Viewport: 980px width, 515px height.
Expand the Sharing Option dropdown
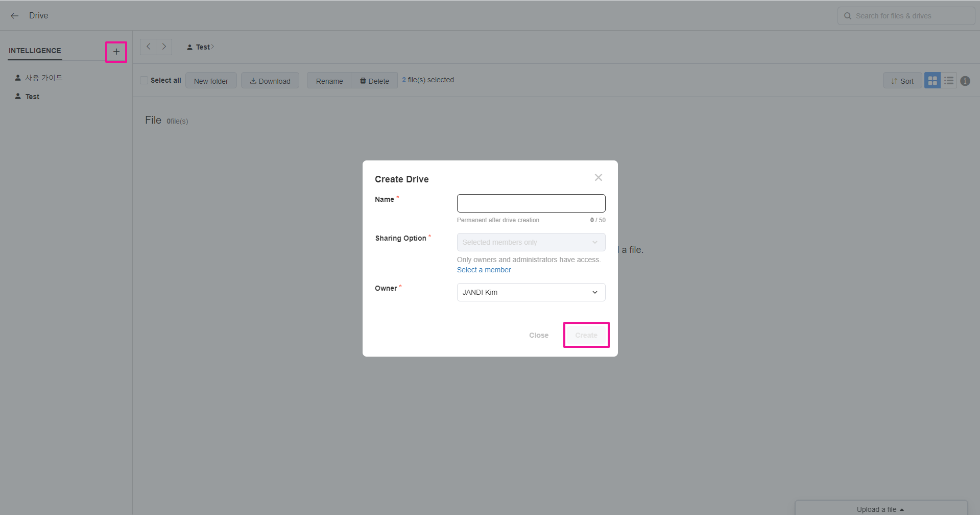tap(531, 242)
